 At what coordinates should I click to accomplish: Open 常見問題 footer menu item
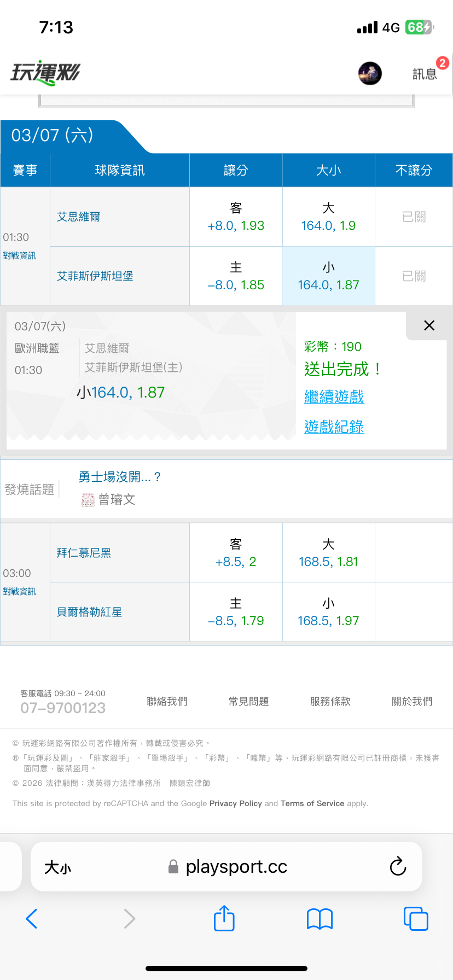(x=249, y=702)
